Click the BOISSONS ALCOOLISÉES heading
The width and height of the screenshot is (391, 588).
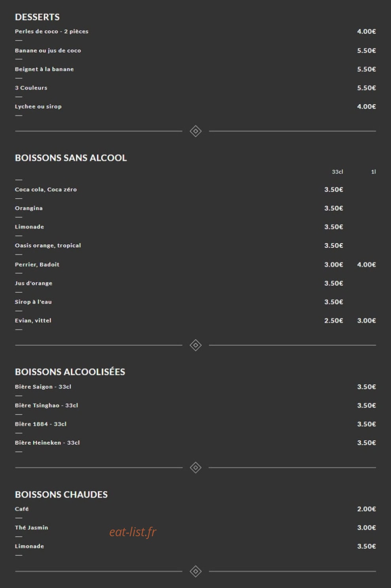[x=70, y=372]
